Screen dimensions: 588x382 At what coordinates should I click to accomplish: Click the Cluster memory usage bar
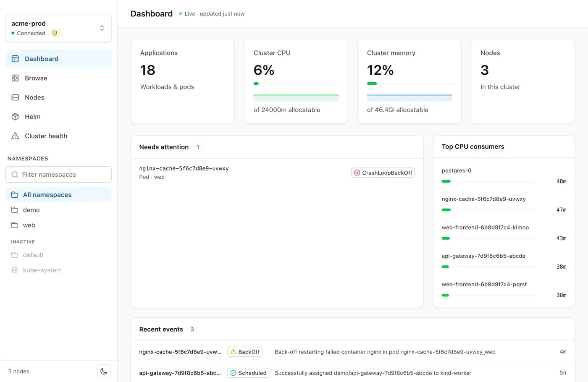coord(409,84)
